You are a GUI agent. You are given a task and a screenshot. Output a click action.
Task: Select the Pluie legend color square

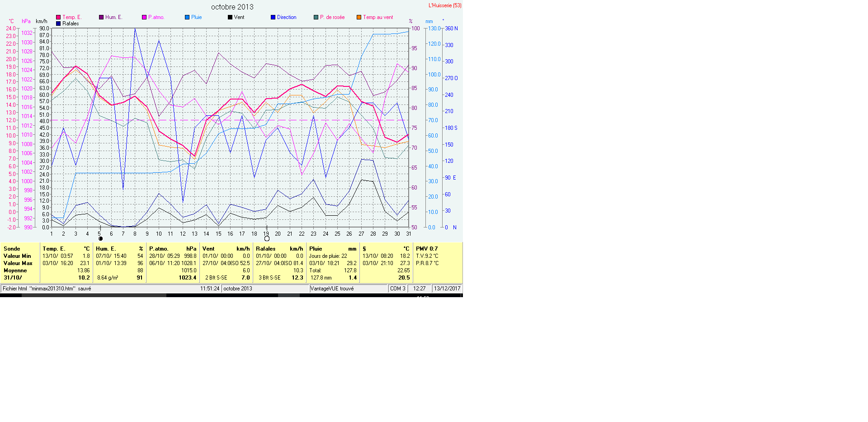click(x=187, y=17)
